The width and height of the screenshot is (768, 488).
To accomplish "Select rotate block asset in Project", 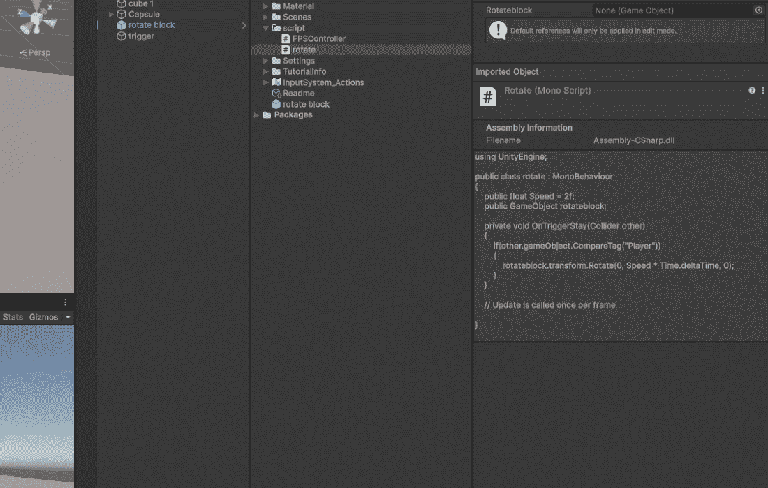I will point(306,104).
